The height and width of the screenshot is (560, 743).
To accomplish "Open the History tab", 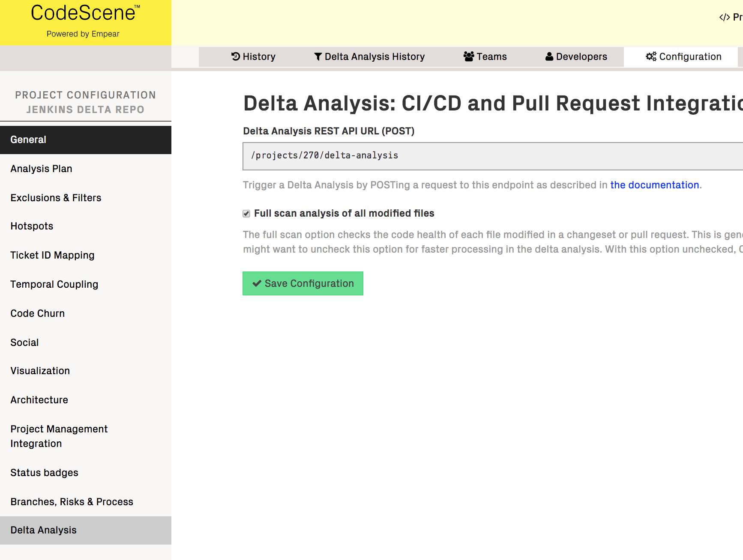I will tap(253, 57).
